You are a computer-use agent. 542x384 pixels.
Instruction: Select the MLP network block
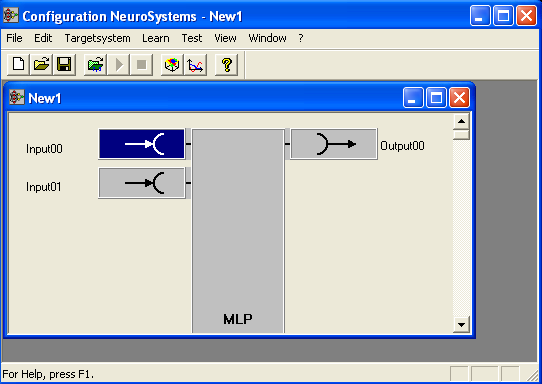pyautogui.click(x=238, y=231)
